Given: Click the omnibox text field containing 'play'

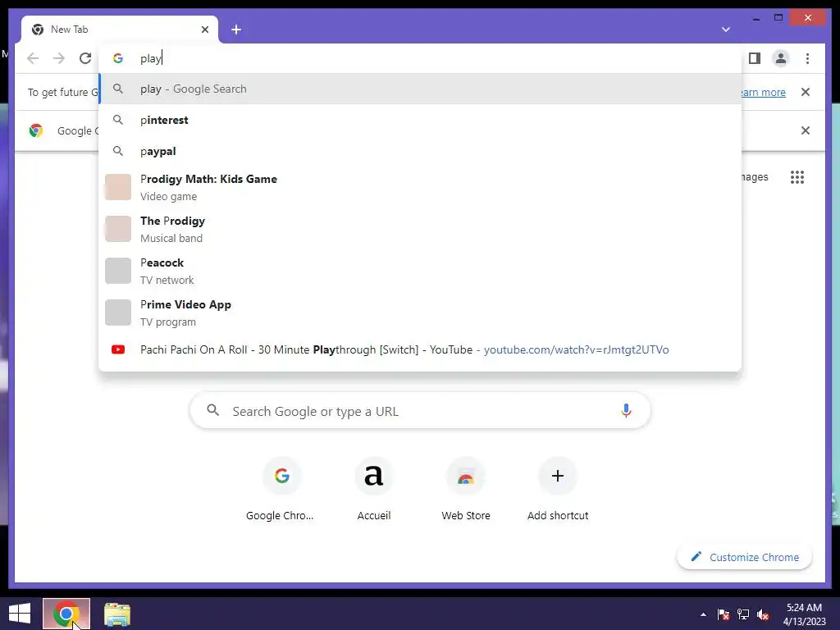Looking at the screenshot, I should tap(420, 58).
